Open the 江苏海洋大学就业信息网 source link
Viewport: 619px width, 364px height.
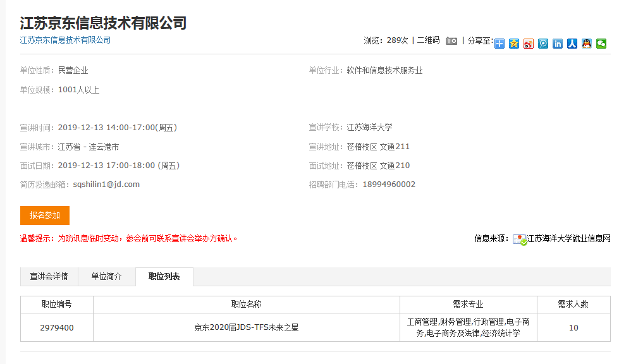[569, 238]
